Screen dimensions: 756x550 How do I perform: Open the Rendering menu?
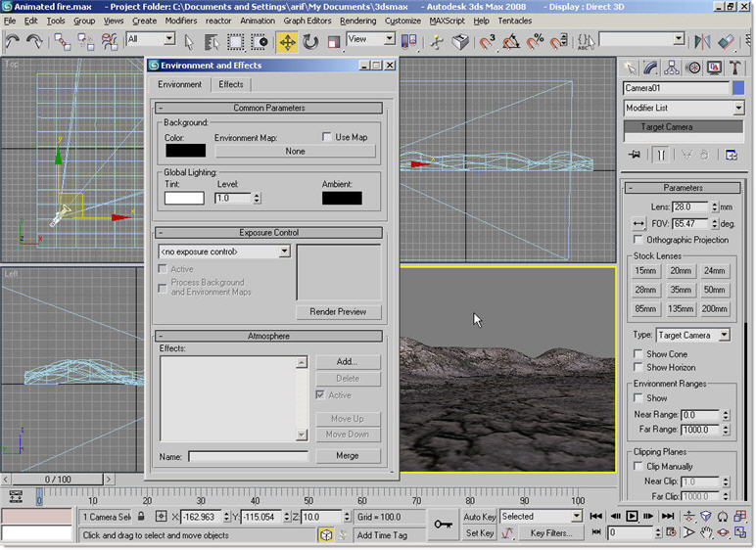tap(357, 21)
